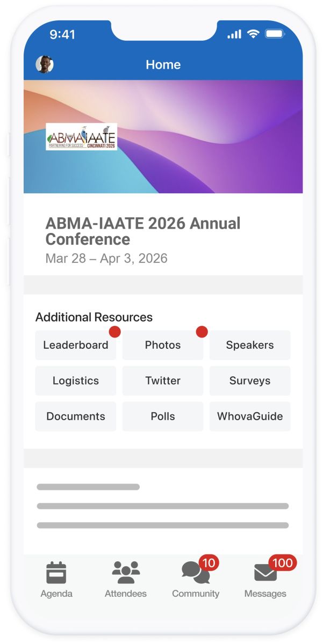Open the Logistics section

tap(76, 381)
